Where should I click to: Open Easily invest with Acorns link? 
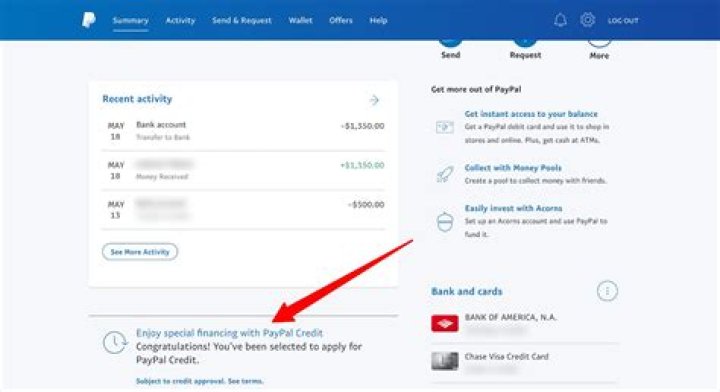tap(513, 208)
